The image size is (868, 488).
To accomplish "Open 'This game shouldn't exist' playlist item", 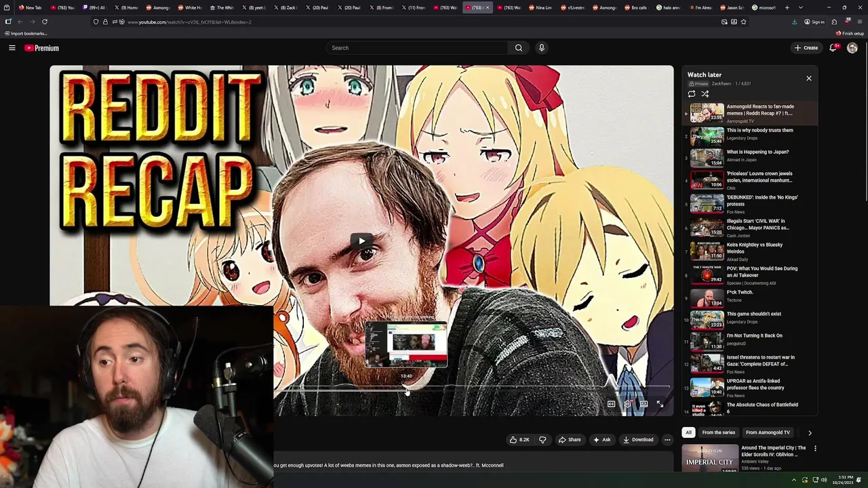I will tap(751, 320).
